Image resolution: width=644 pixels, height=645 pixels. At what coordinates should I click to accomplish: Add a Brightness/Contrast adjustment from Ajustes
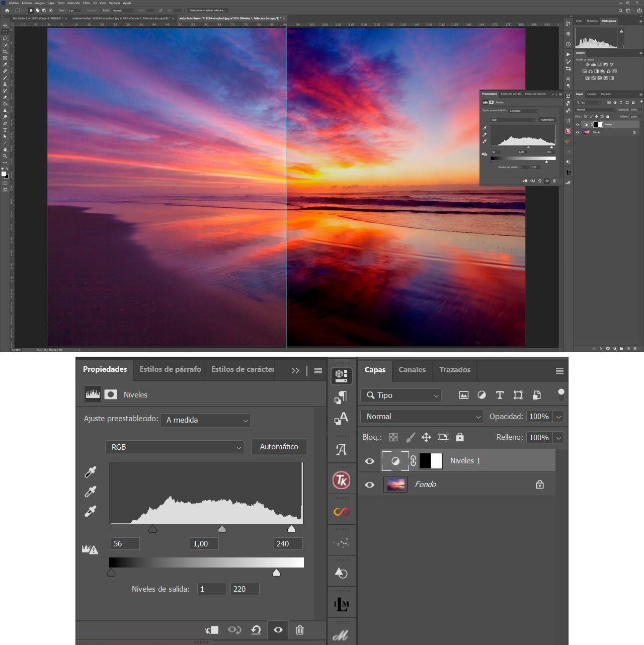click(x=587, y=64)
